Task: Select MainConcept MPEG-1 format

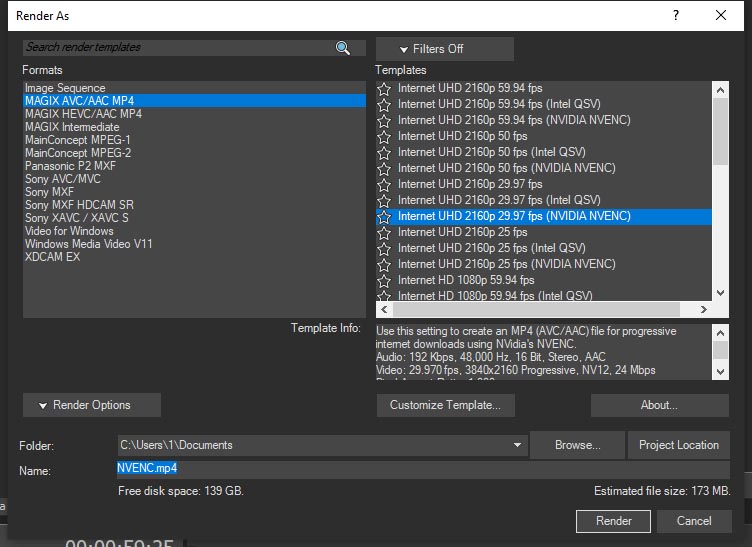Action: pos(194,140)
